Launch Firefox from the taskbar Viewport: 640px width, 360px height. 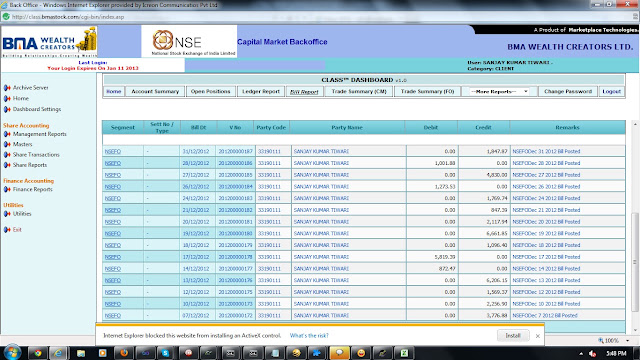[123, 353]
